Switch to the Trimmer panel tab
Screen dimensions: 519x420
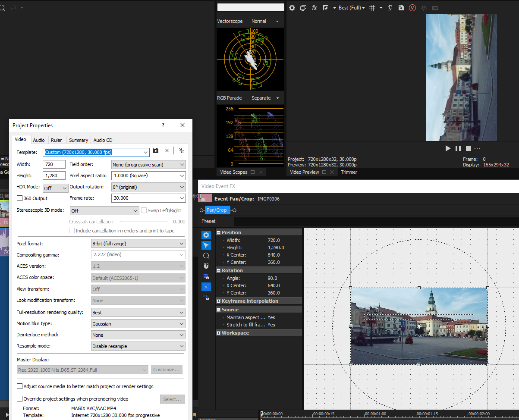349,172
